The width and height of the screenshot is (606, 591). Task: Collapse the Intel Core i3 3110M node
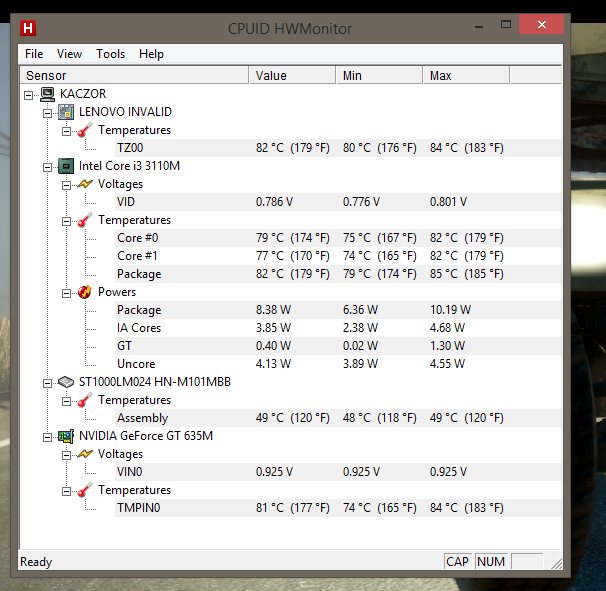47,167
